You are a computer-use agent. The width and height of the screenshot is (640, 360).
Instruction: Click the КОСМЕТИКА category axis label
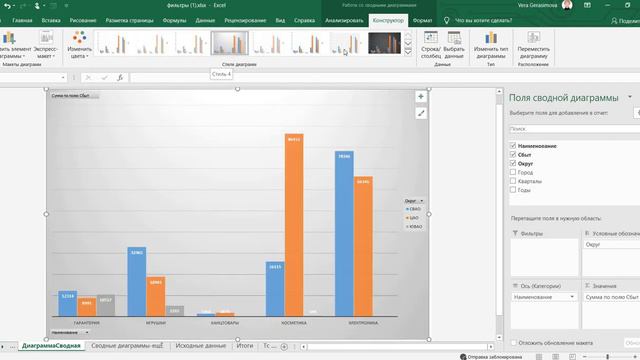tap(294, 323)
